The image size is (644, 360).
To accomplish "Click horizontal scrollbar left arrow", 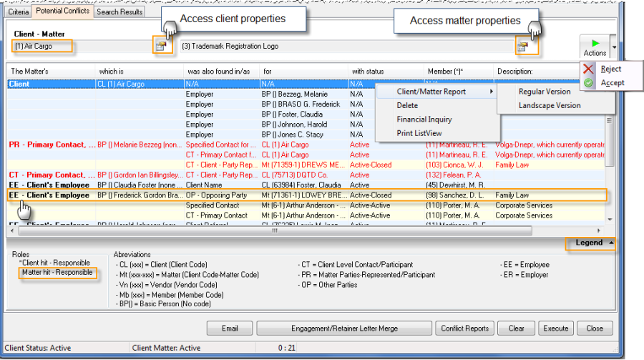I will pos(12,231).
